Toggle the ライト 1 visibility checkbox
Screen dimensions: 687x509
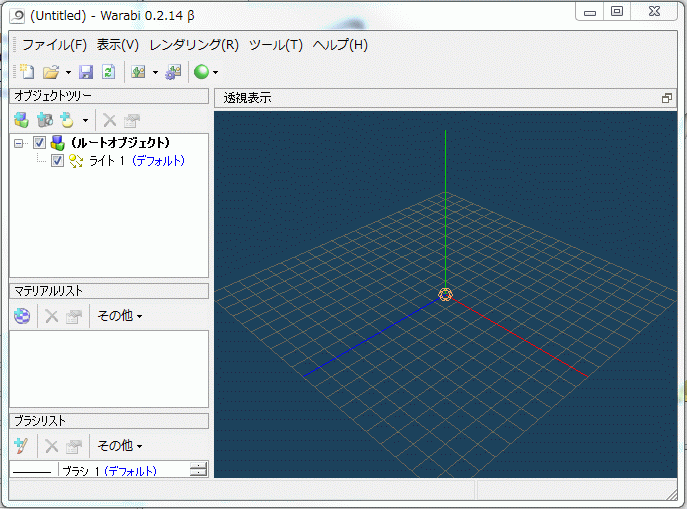58,160
